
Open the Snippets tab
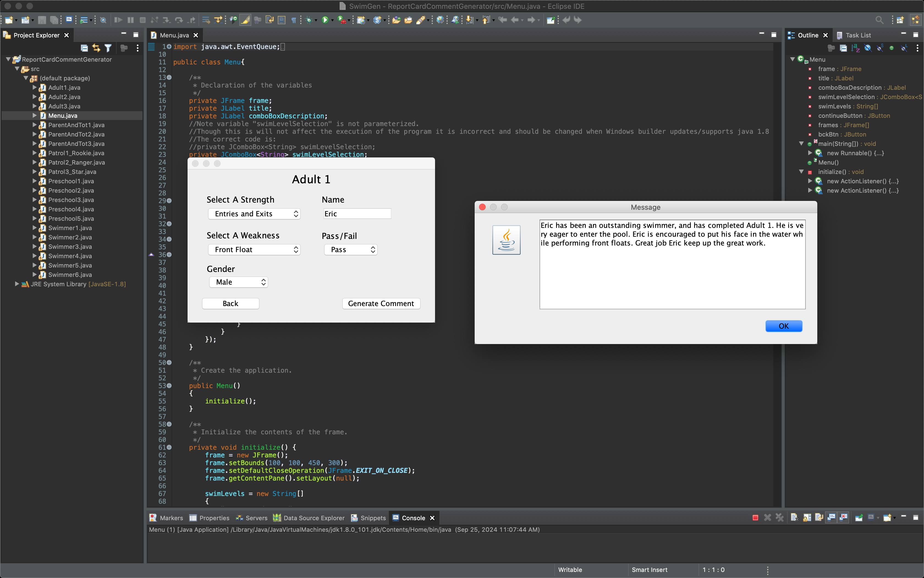[x=369, y=518]
